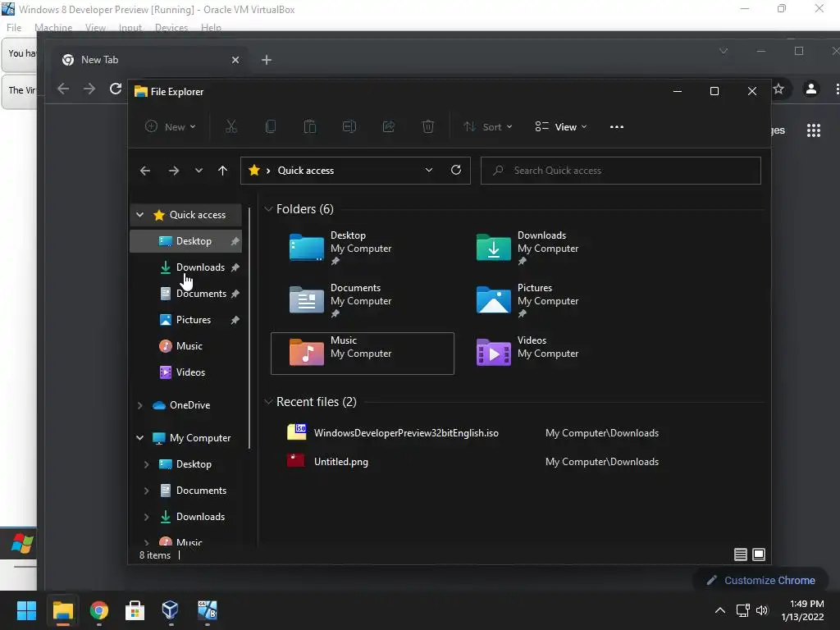The image size is (840, 630).
Task: Open the View dropdown menu
Action: [561, 127]
